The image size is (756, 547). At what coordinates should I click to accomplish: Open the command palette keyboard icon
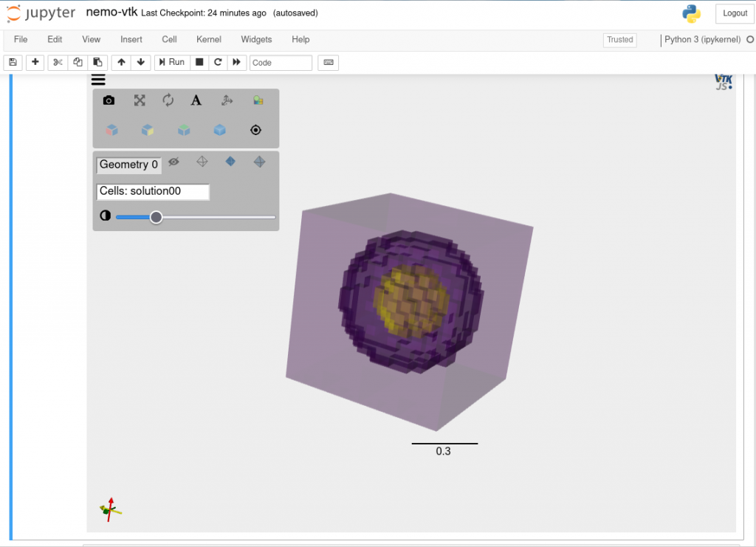pos(329,62)
